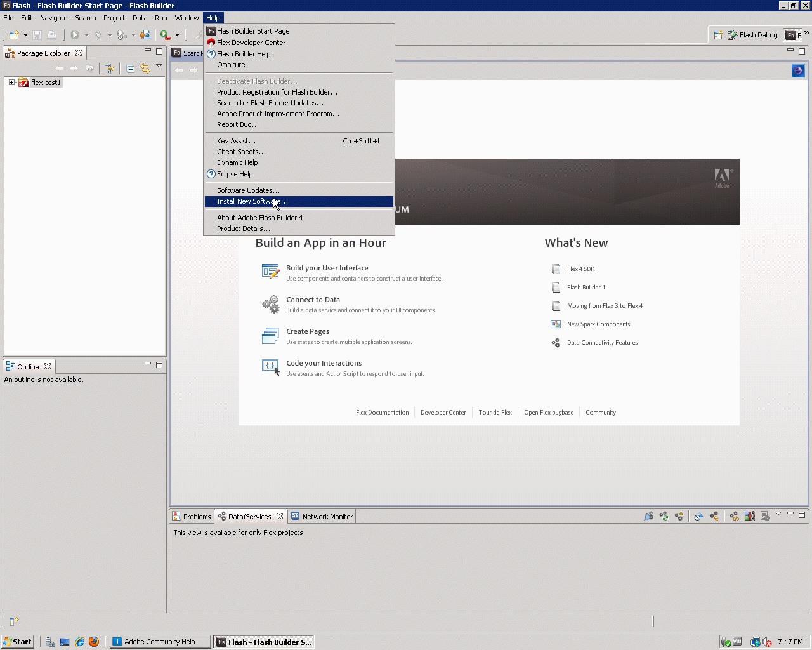
Task: Click the stopwatch icon in Data/Services toolbar
Action: (x=698, y=516)
